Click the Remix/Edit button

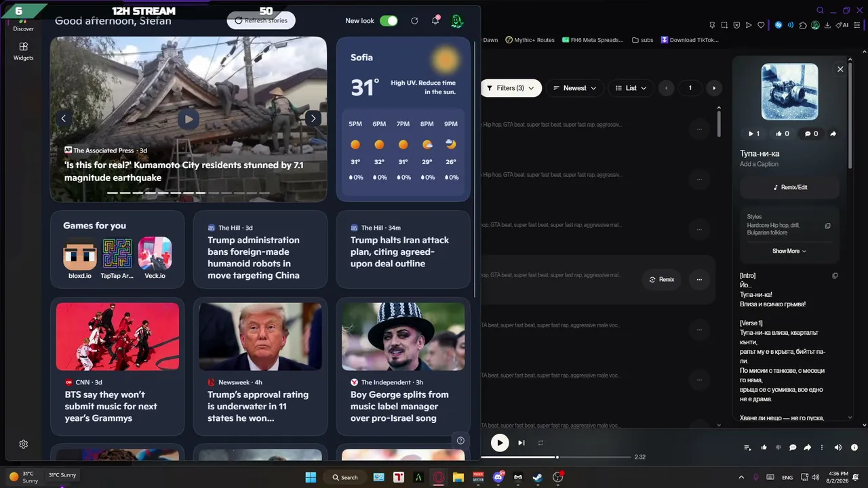pos(790,187)
